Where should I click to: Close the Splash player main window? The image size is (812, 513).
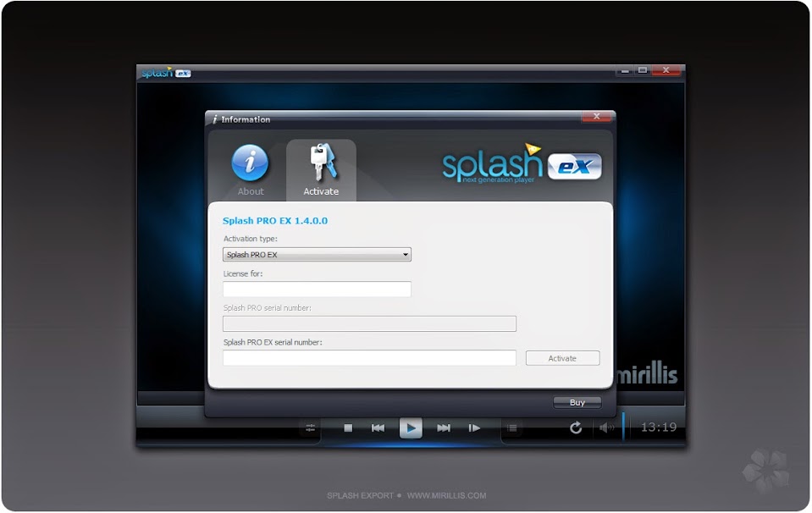point(666,70)
